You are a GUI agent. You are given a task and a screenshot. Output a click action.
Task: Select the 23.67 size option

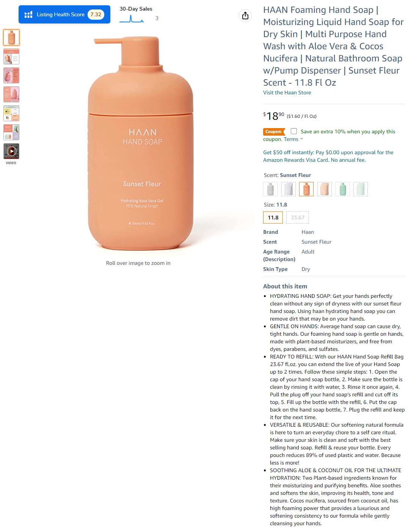pos(298,217)
